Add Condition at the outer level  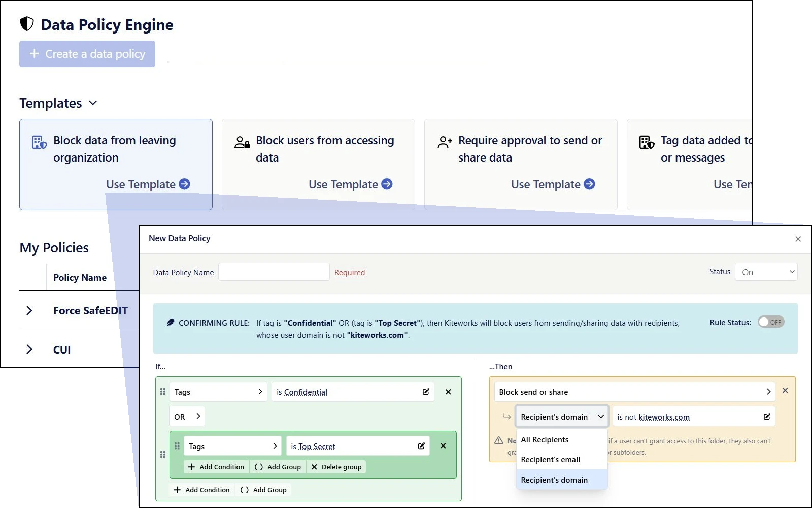[201, 490]
